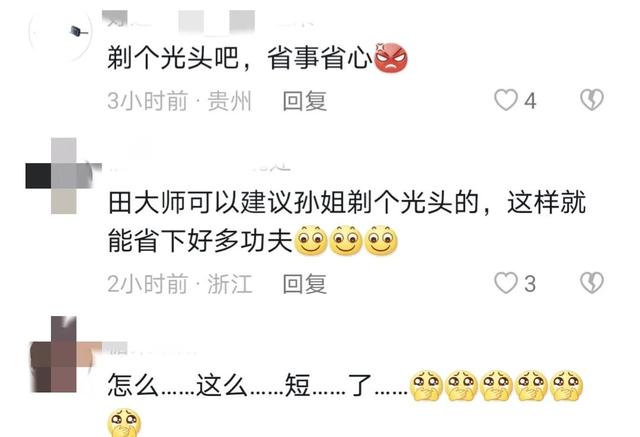This screenshot has height=437, width=640.
Task: Open username above the "田大师可以建议" comment
Action: [200, 165]
